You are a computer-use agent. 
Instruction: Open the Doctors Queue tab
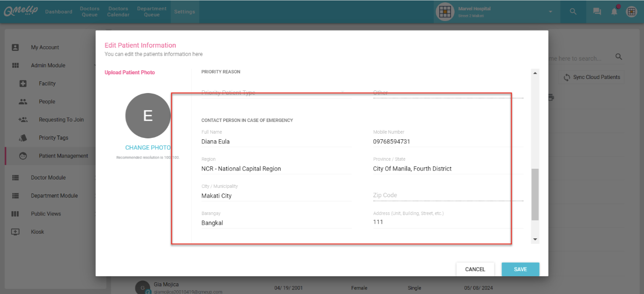click(x=89, y=12)
